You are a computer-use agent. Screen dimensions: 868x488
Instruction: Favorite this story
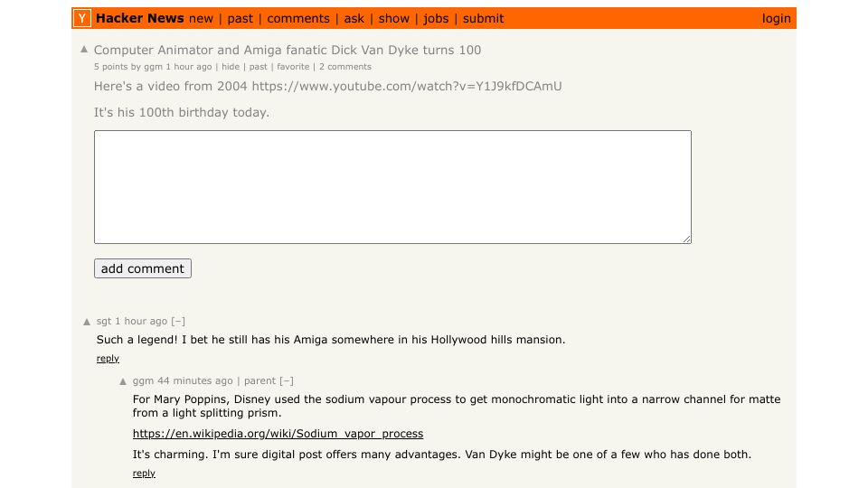(x=293, y=66)
